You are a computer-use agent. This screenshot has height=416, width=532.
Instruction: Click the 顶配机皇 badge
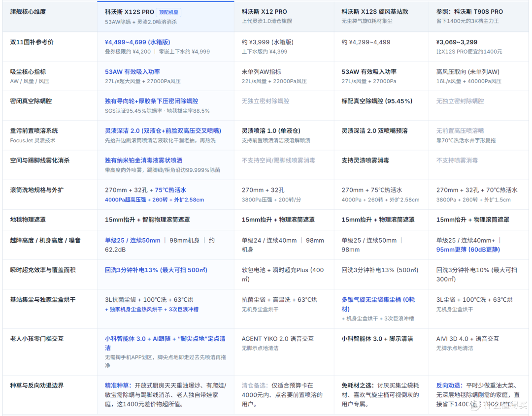click(x=168, y=12)
